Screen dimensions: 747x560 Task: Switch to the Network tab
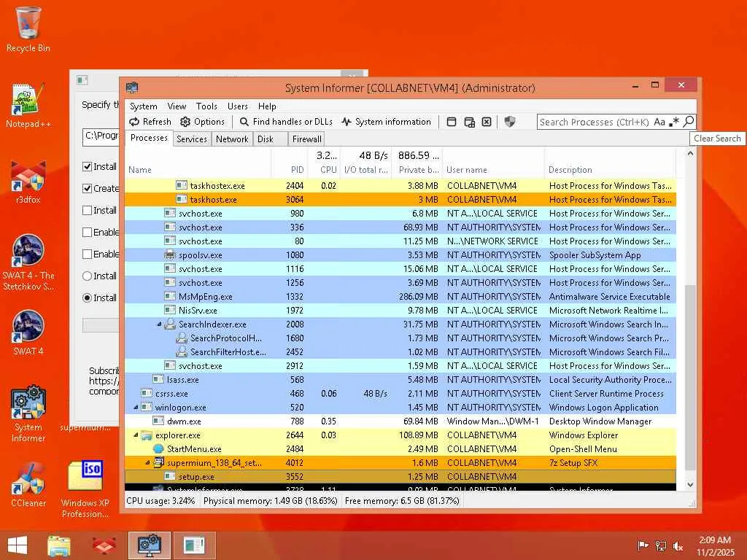point(232,139)
